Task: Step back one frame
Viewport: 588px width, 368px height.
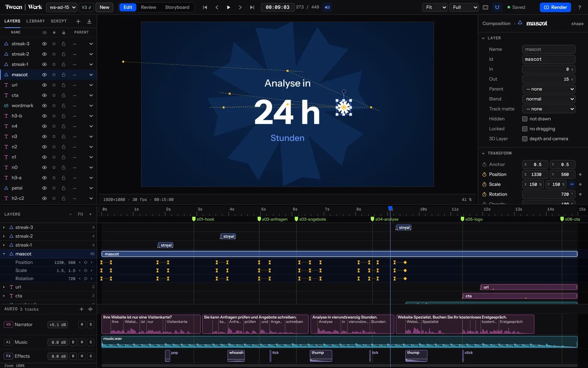Action: 217,7
